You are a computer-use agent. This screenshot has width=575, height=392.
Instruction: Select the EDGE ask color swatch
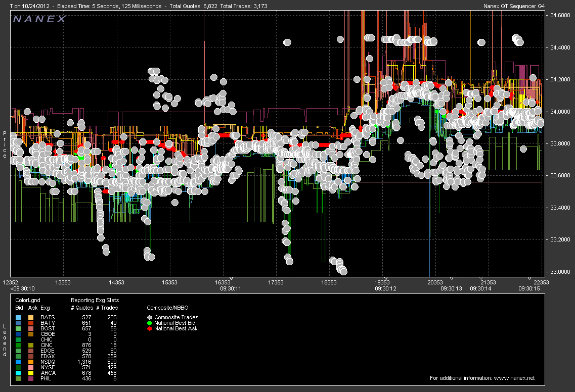click(x=31, y=351)
